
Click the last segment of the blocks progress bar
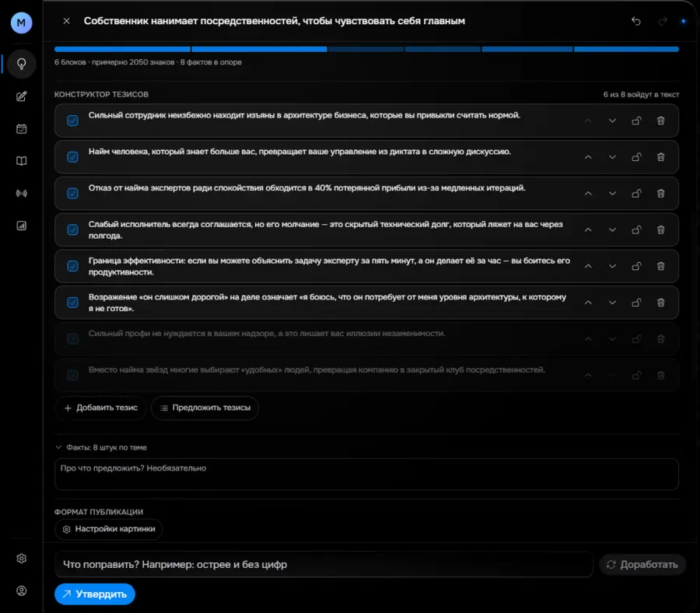(626, 49)
